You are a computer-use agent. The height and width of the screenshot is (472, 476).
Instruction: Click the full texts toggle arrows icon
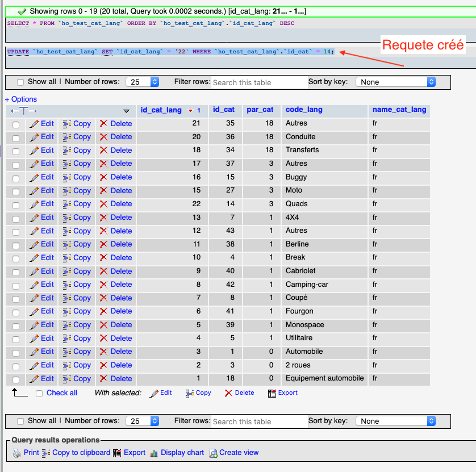coord(24,111)
